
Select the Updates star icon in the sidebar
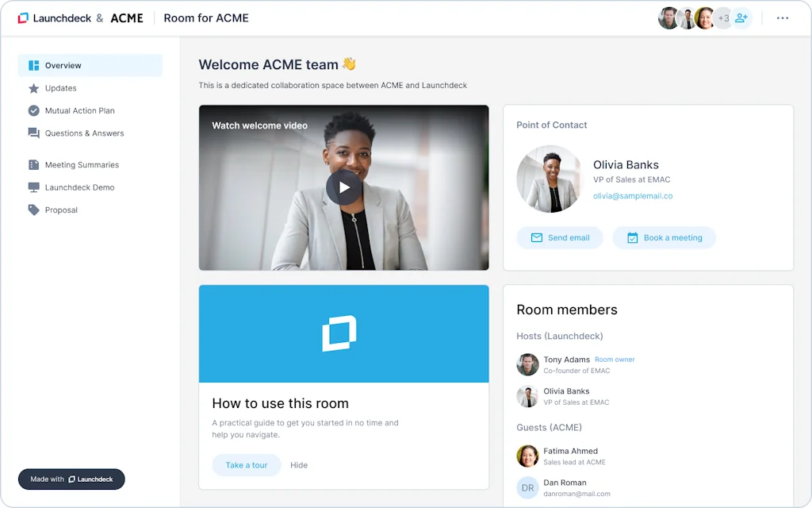click(x=33, y=88)
